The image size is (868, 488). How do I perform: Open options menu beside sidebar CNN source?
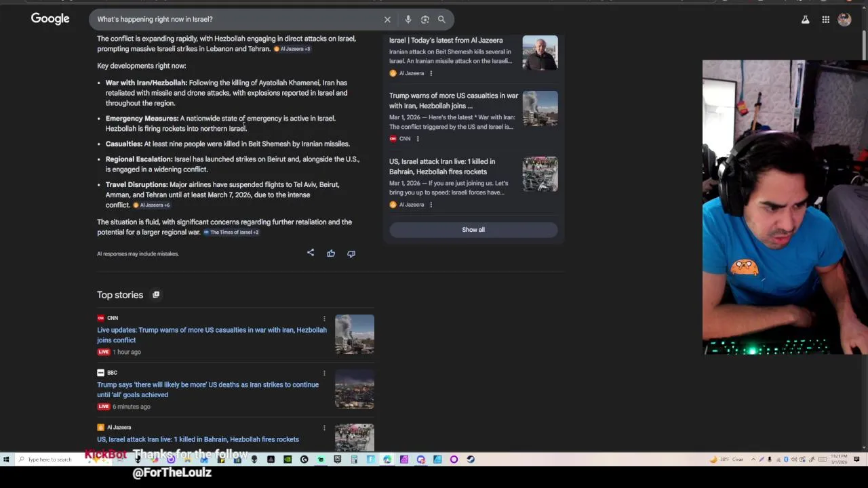click(417, 139)
